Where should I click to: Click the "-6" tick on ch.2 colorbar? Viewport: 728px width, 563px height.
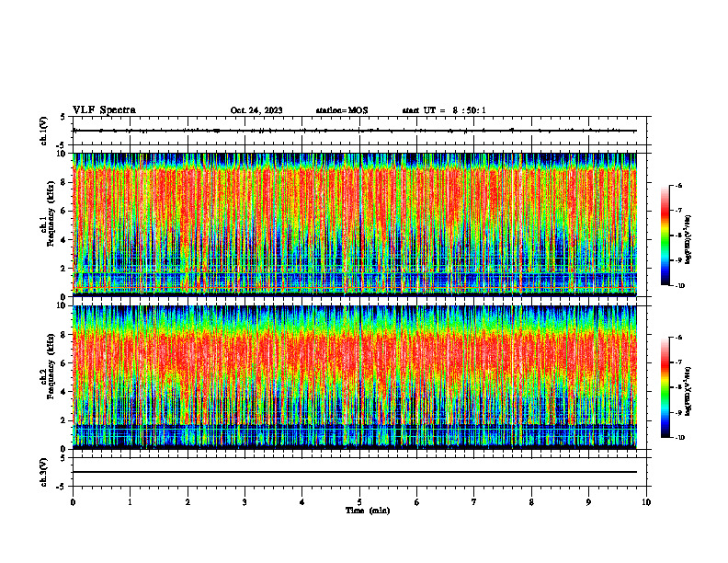click(x=678, y=338)
